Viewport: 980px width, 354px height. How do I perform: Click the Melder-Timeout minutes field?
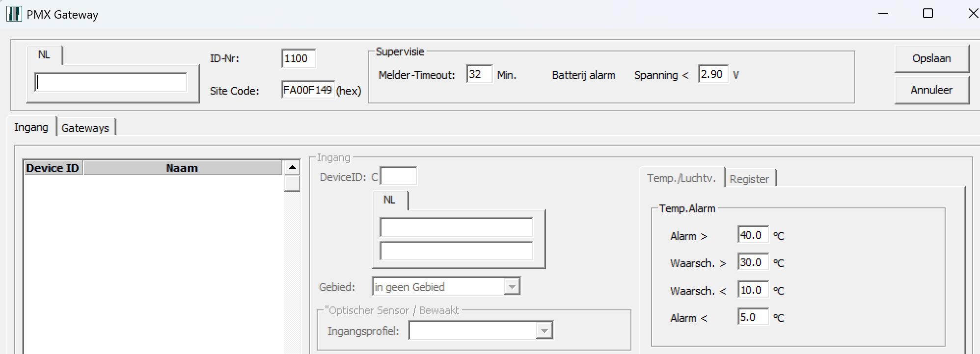(479, 75)
